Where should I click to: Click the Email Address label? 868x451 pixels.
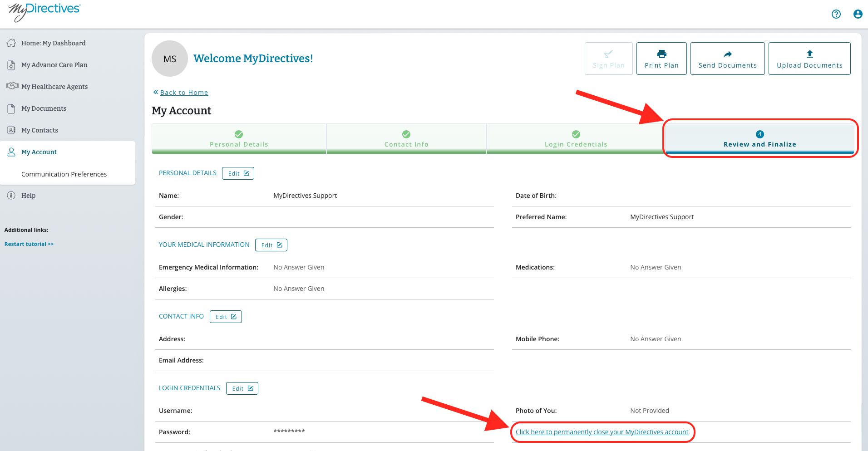(x=181, y=360)
